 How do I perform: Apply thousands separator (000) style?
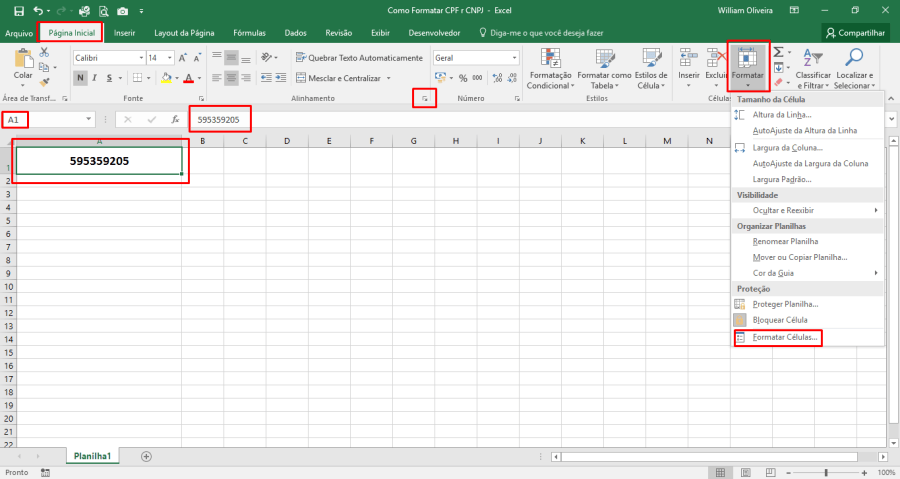(x=478, y=78)
